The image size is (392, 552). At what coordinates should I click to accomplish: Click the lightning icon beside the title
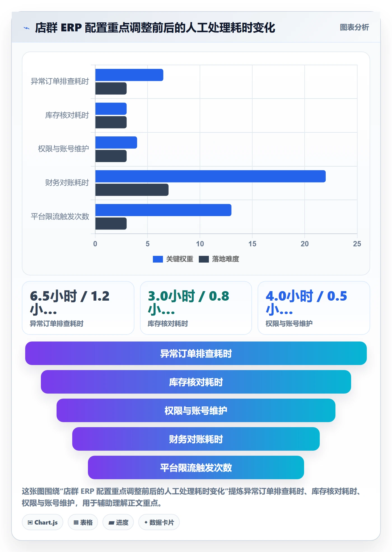(27, 28)
